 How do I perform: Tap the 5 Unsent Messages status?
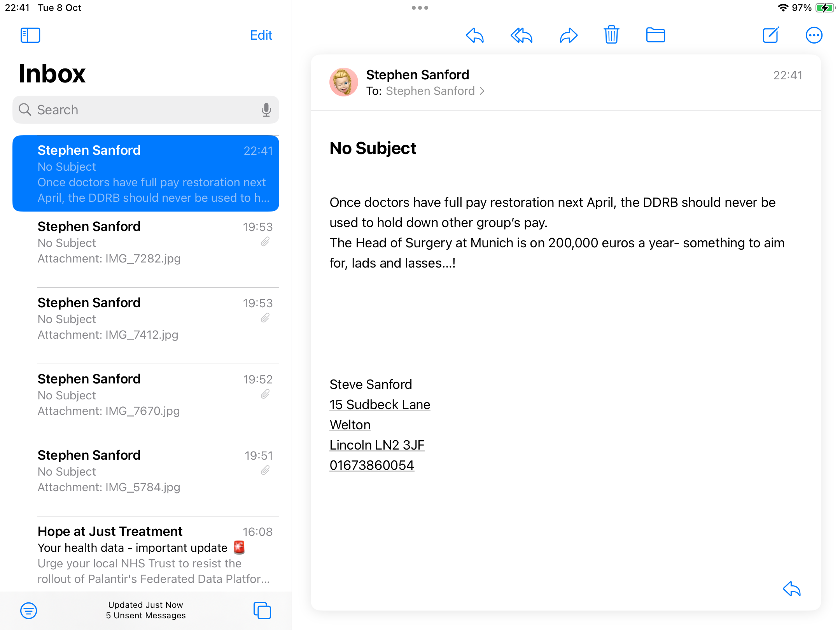tap(146, 616)
